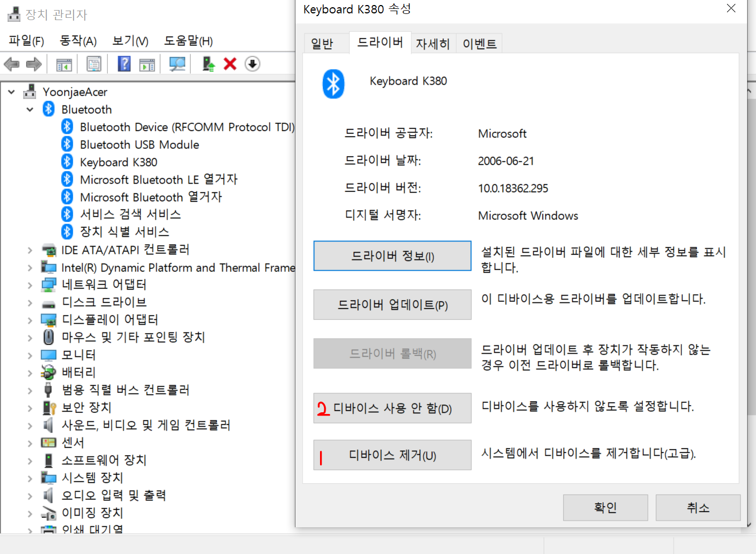Expand the IDE ATA/ATAPI 컨트롤러 node

[30, 250]
